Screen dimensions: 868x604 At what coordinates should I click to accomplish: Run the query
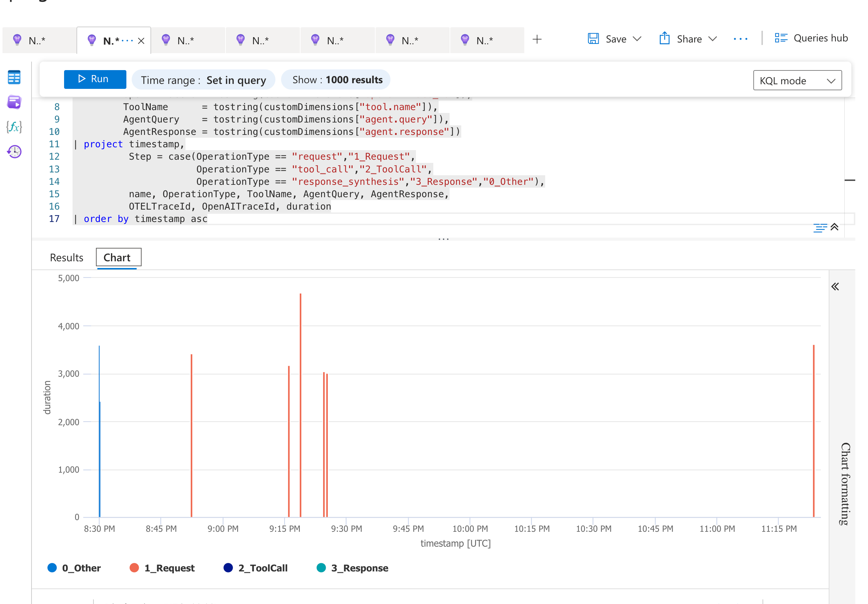(95, 79)
